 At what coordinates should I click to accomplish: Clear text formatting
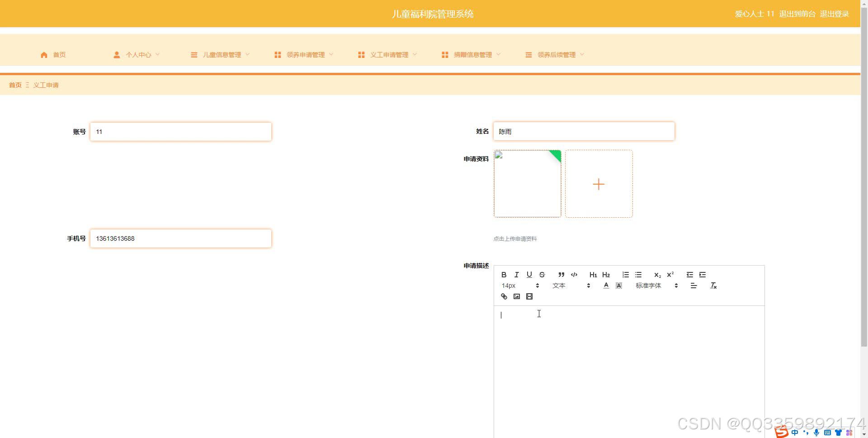[x=713, y=286]
